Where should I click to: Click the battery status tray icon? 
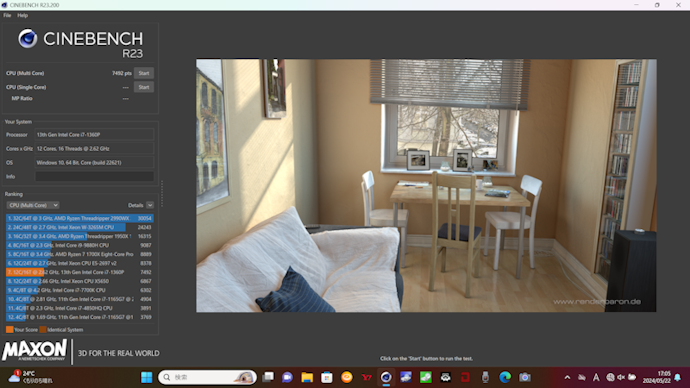[x=632, y=377]
